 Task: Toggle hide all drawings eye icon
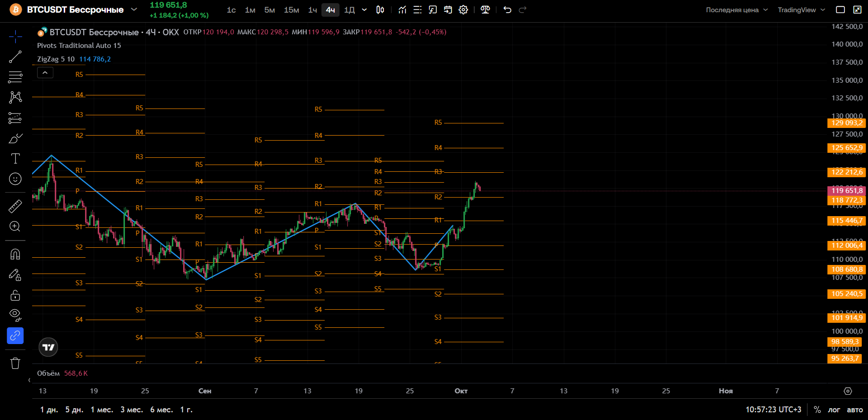(x=15, y=315)
